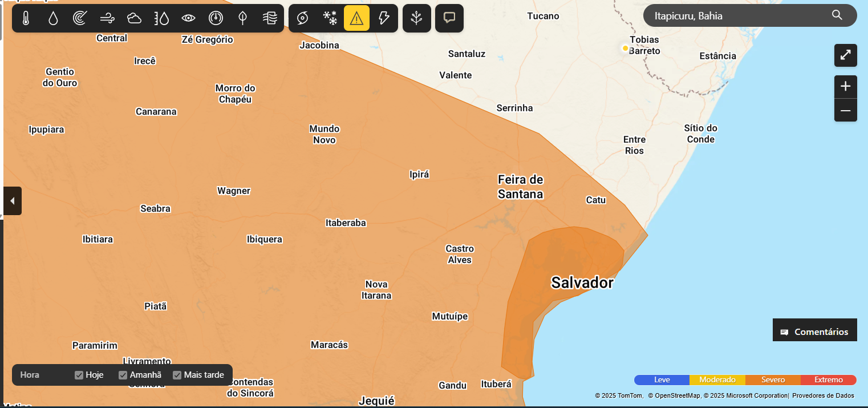Open the radar map layer

tap(80, 18)
